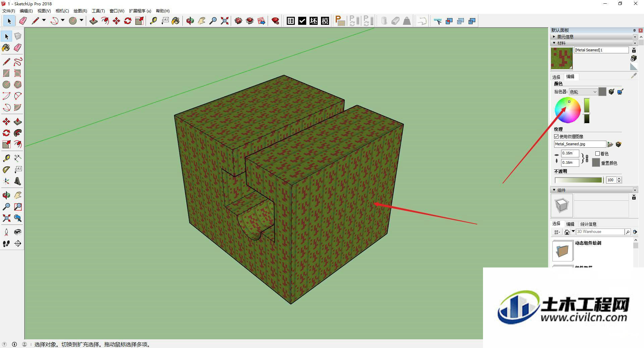Select the Move tool in top toolbar

click(116, 21)
